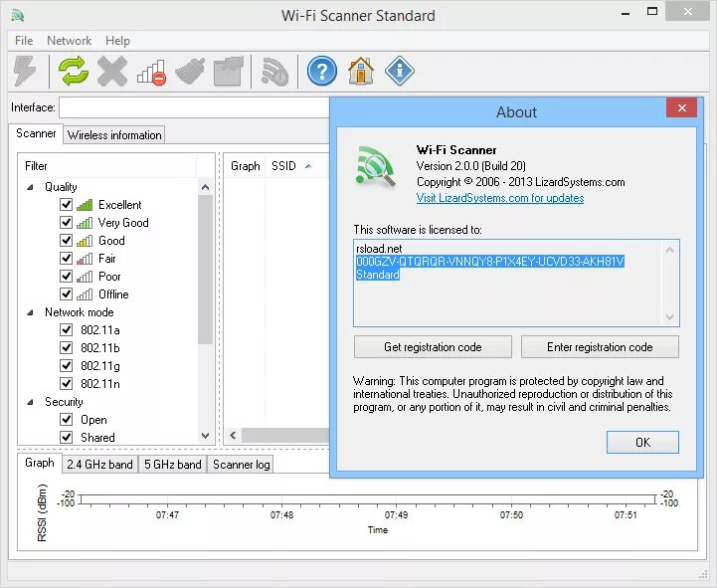Uncheck the Very Good quality checkbox
Image resolution: width=717 pixels, height=588 pixels.
coord(67,223)
